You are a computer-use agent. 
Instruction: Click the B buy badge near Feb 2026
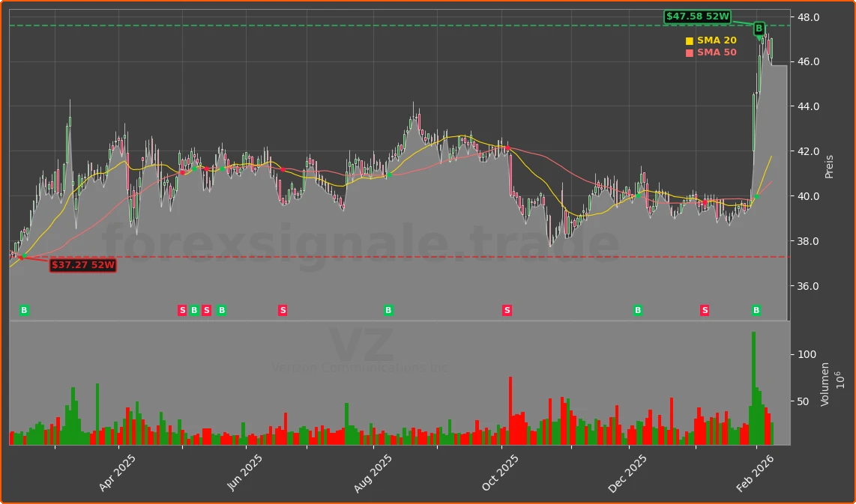coord(756,309)
